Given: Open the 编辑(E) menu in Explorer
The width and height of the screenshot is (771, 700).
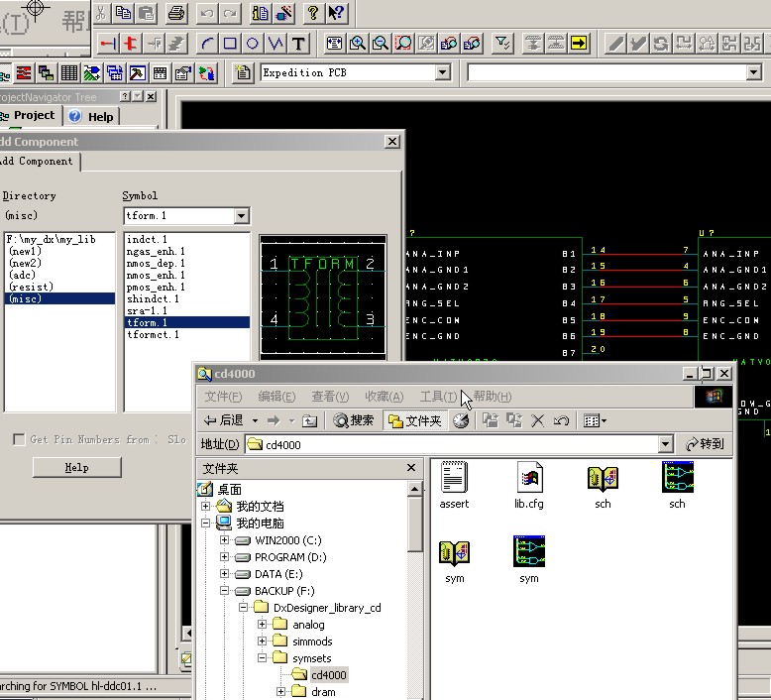Looking at the screenshot, I should click(x=276, y=397).
